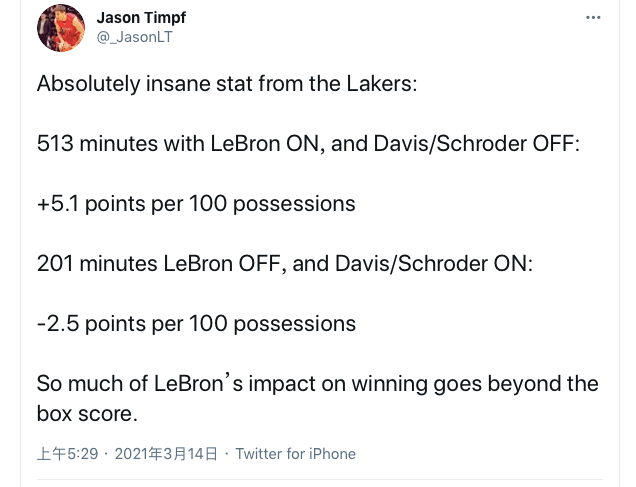This screenshot has width=636, height=487.
Task: Open the tweet's three-dot more options menu
Action: (593, 17)
